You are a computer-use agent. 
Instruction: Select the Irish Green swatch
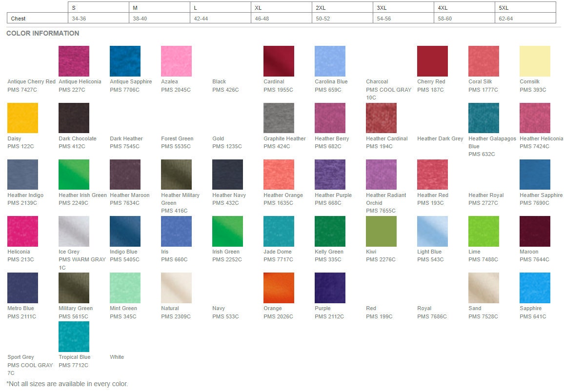click(228, 232)
